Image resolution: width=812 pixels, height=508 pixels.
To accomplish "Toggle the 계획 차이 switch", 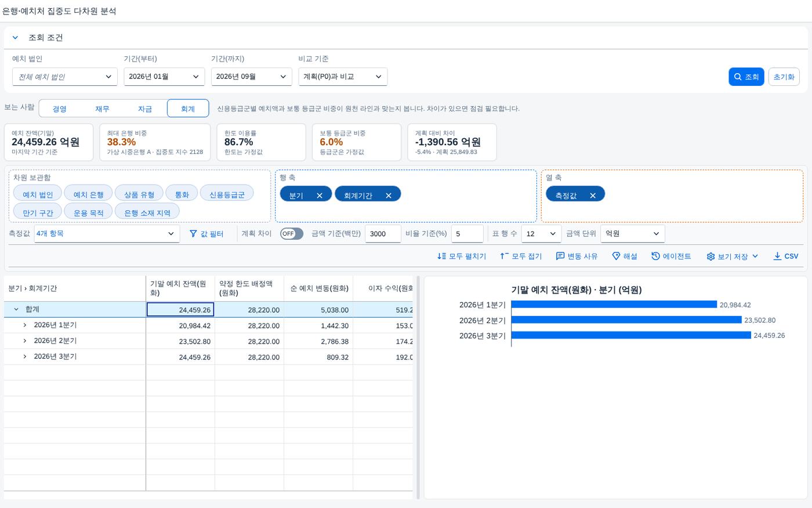I will 291,233.
